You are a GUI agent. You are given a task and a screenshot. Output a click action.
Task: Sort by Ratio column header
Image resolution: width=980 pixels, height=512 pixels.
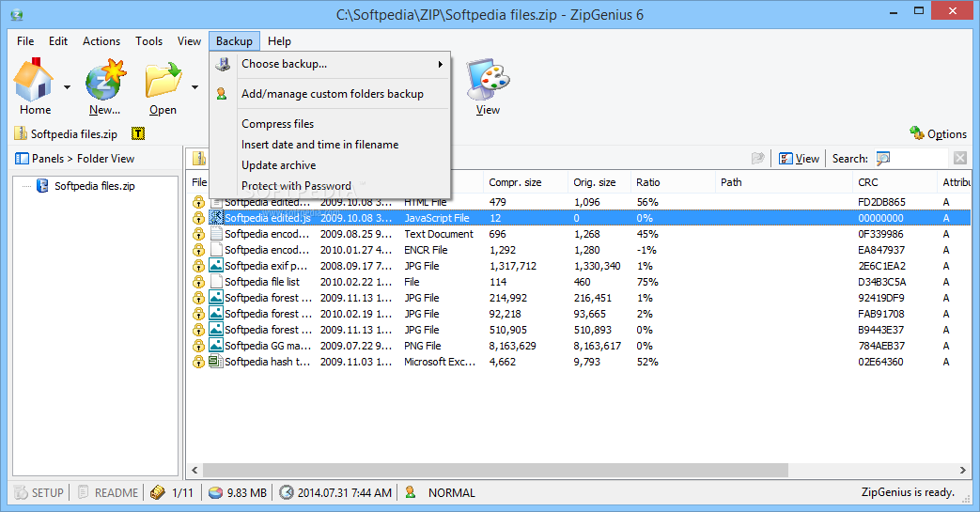[x=673, y=182]
